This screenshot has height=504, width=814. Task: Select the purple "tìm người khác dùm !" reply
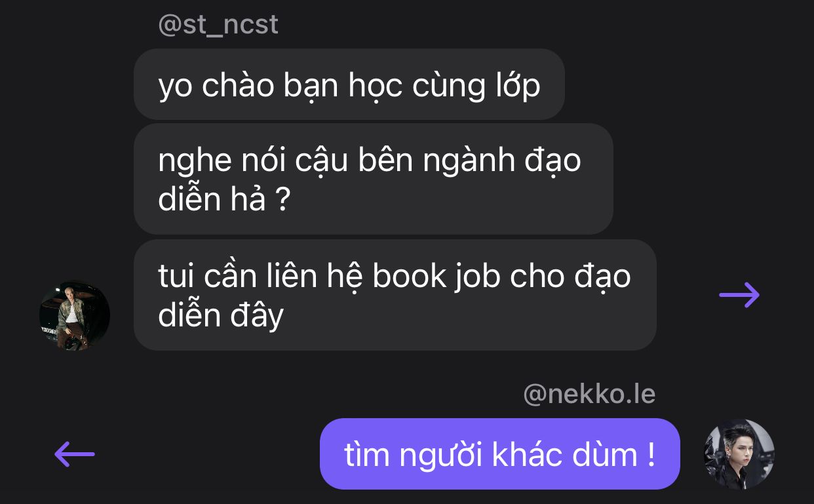500,454
